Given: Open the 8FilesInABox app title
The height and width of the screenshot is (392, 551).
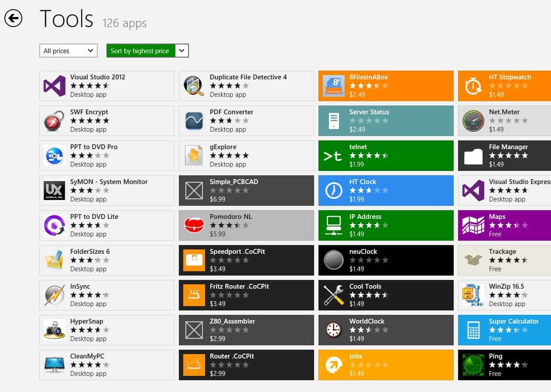Looking at the screenshot, I should point(368,77).
